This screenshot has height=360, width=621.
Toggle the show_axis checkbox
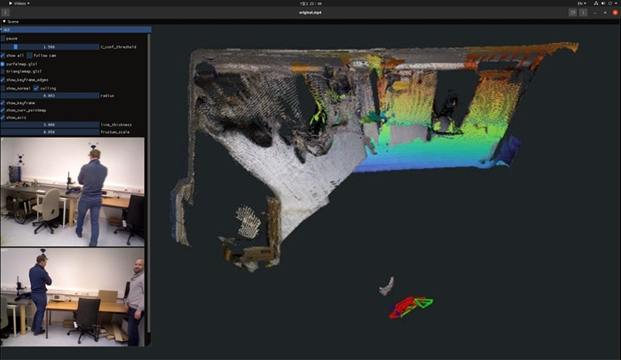pos(3,118)
